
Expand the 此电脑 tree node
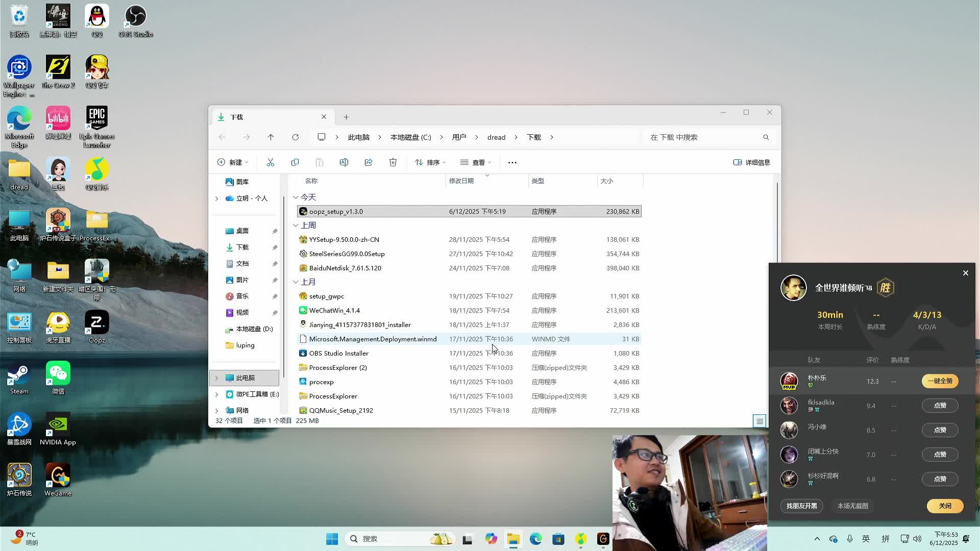pos(216,378)
